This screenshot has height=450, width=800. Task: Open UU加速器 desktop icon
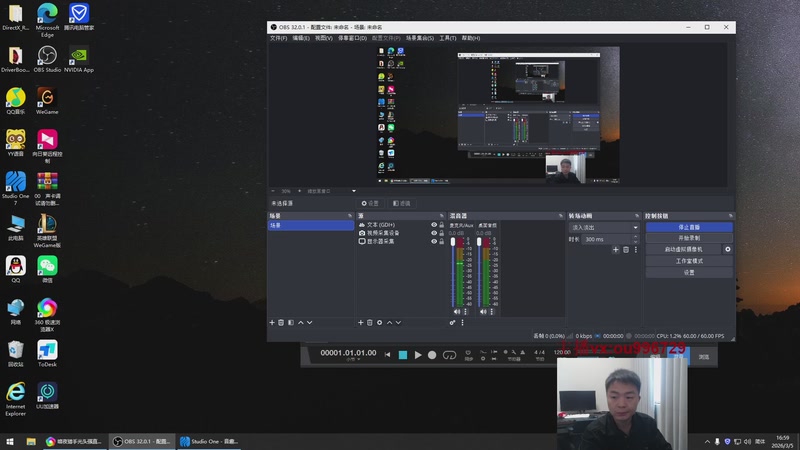47,395
